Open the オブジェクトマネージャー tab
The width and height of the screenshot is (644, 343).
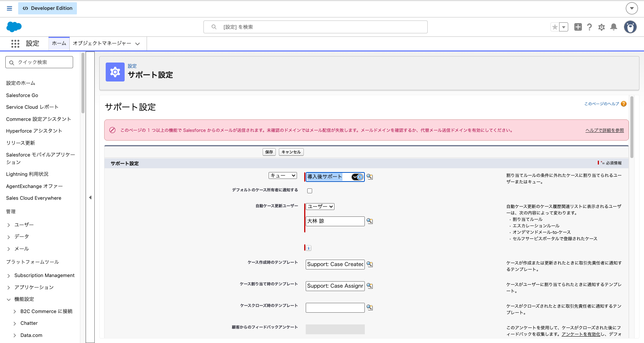tap(102, 43)
